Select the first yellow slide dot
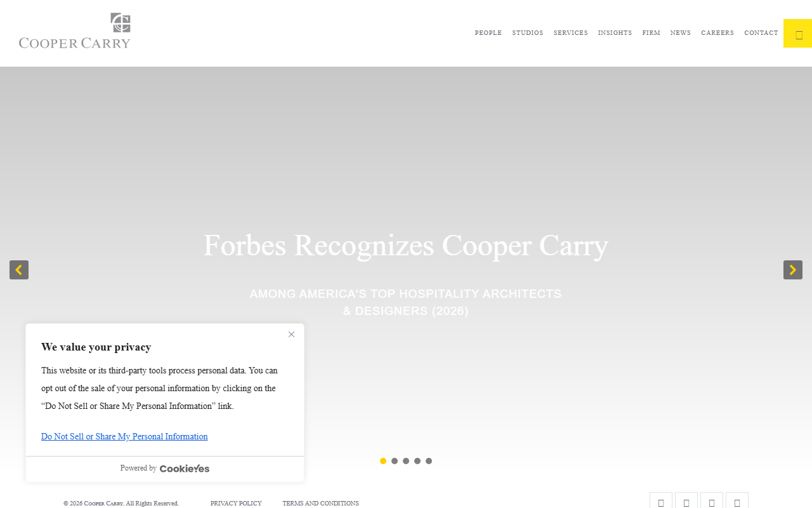812x508 pixels. (383, 461)
